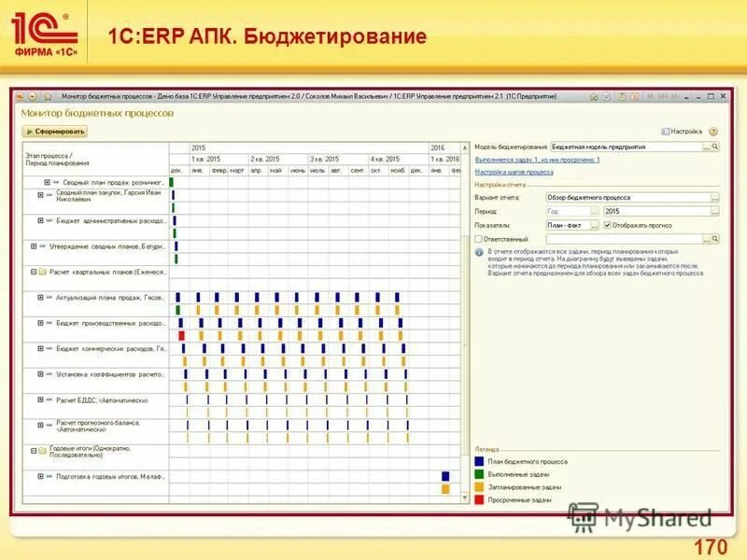
Task: Enable the Ответственный checkbox
Action: click(478, 239)
